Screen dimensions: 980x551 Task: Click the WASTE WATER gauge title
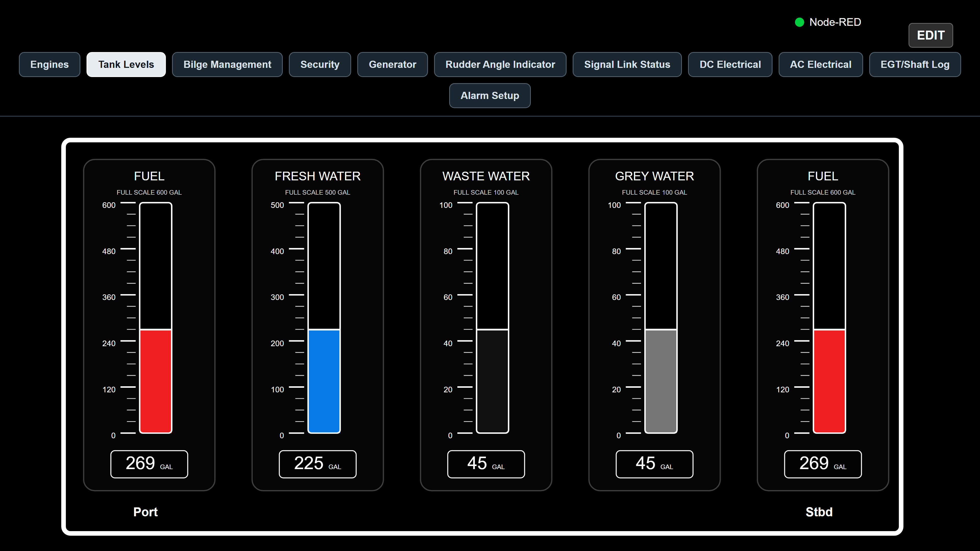click(x=486, y=176)
